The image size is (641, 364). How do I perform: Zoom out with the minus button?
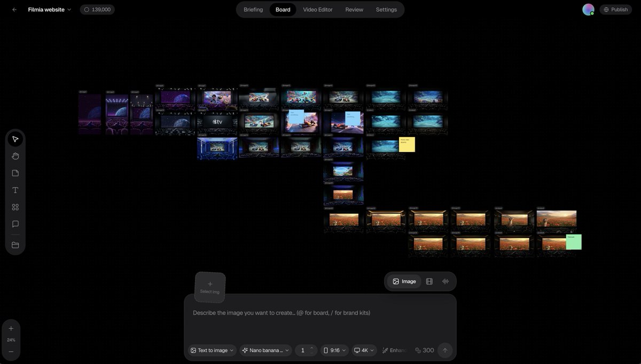click(11, 352)
